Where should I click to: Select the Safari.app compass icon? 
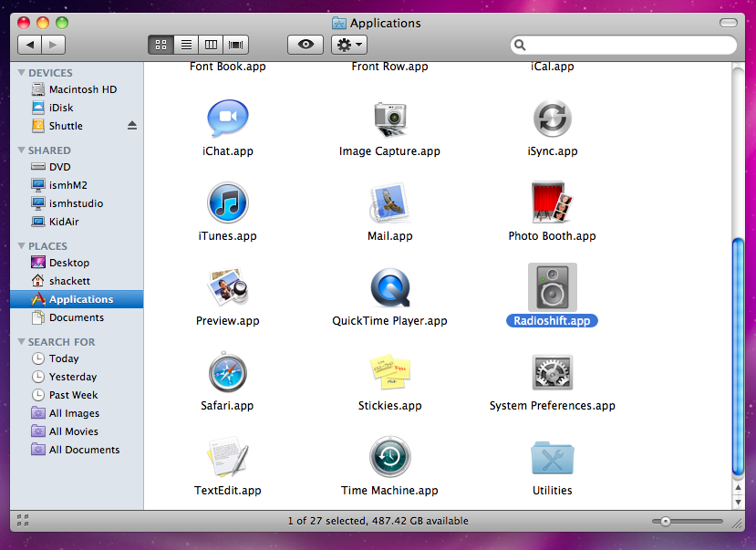(228, 372)
